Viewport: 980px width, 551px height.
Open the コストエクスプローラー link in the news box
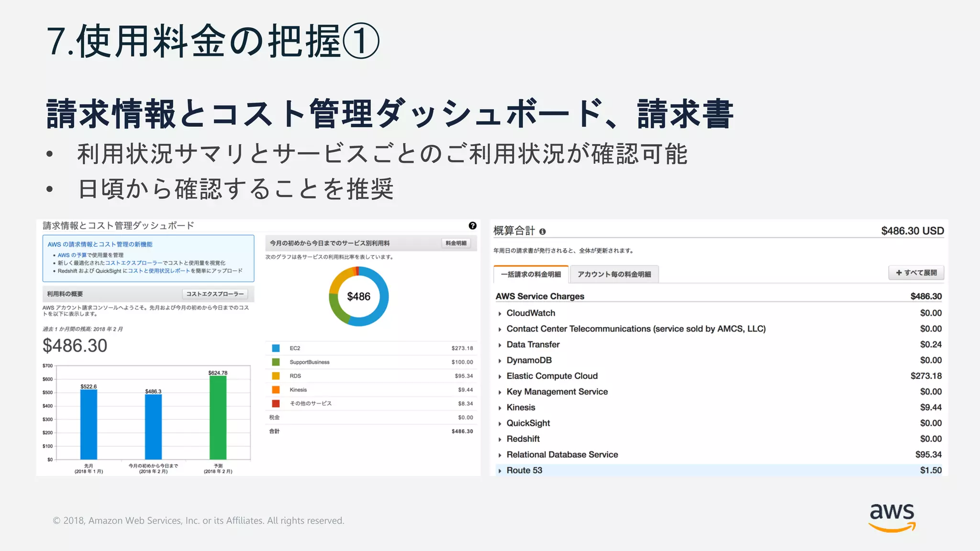pyautogui.click(x=134, y=263)
